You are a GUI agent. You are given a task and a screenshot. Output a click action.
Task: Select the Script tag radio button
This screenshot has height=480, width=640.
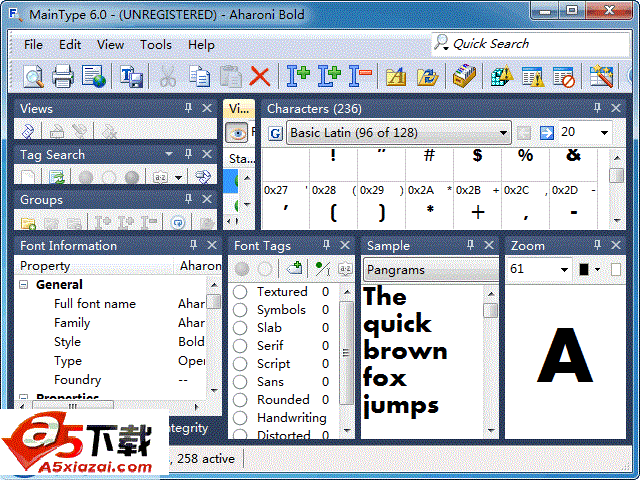click(240, 364)
